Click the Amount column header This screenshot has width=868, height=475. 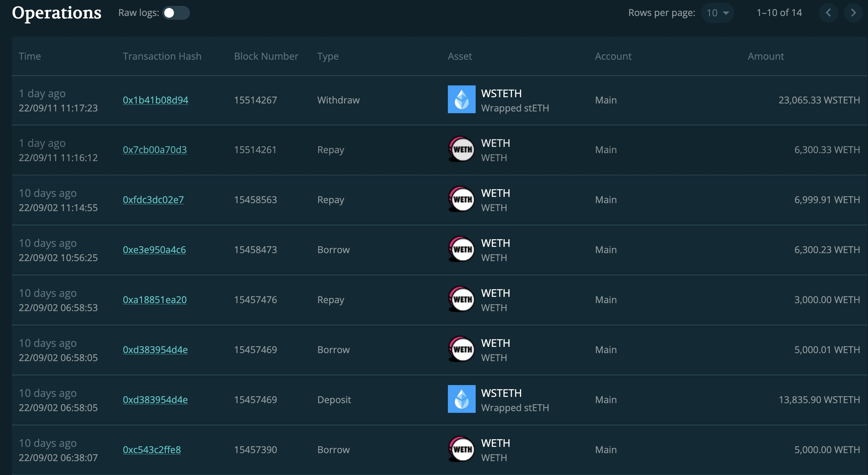point(766,56)
